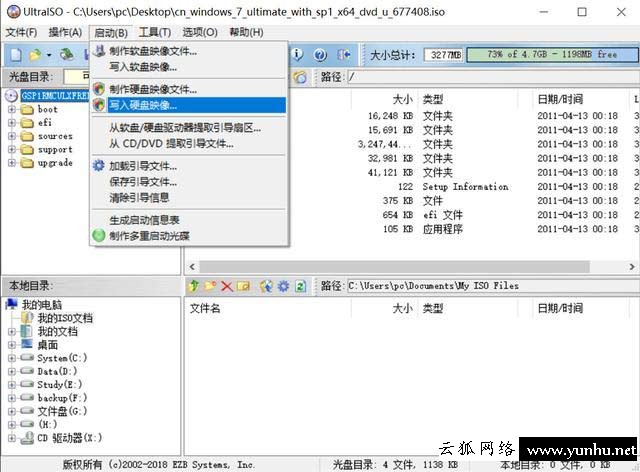640x472 pixels.
Task: Expand the upgrade folder node
Action: pyautogui.click(x=11, y=163)
